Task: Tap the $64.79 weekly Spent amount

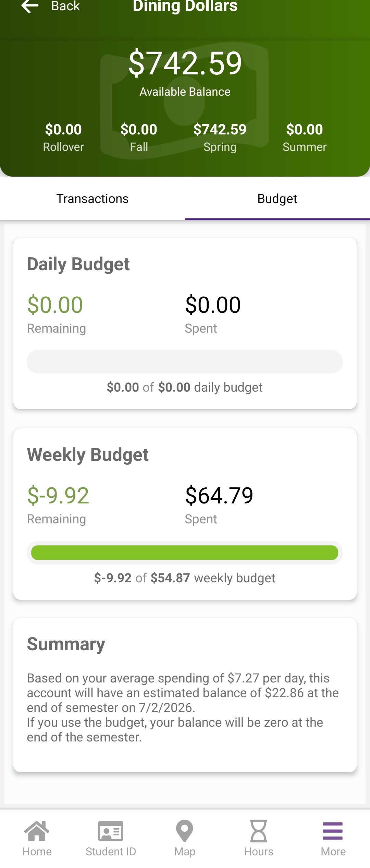Action: coord(219,496)
